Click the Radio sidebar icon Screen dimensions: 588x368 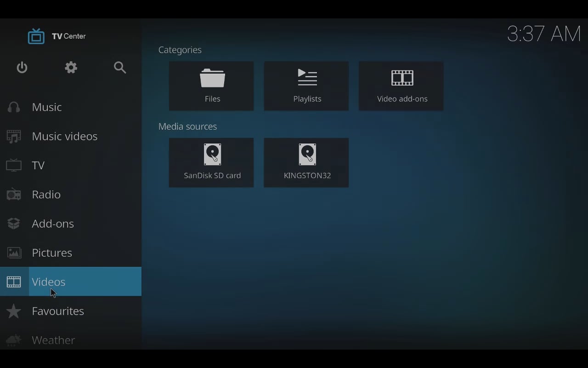(x=14, y=194)
